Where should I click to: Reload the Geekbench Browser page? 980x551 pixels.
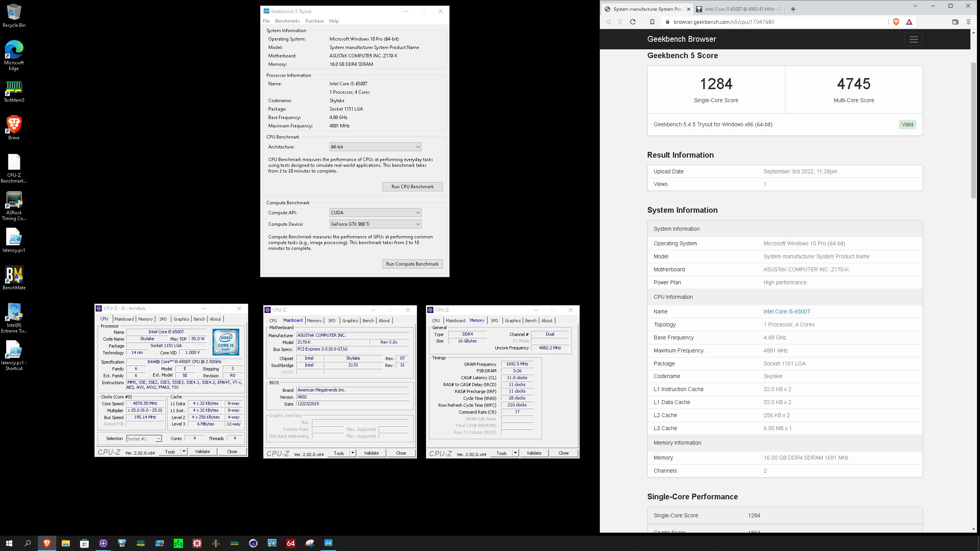tap(633, 22)
